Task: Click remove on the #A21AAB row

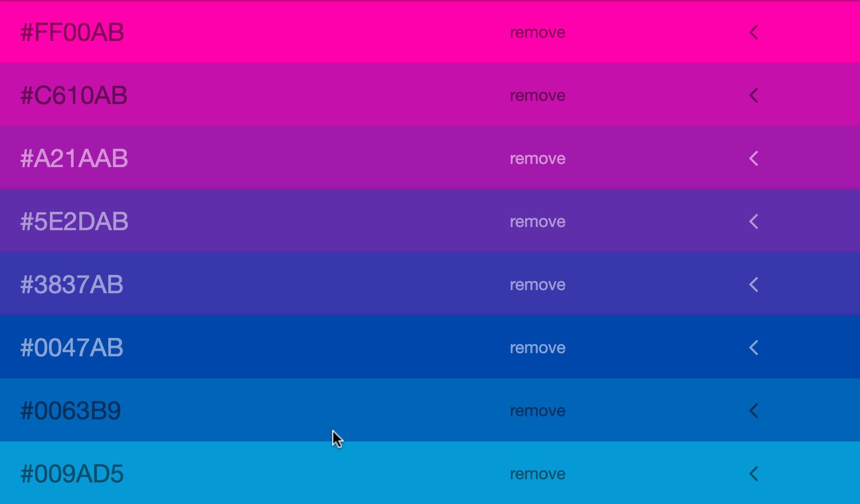Action: [x=537, y=159]
